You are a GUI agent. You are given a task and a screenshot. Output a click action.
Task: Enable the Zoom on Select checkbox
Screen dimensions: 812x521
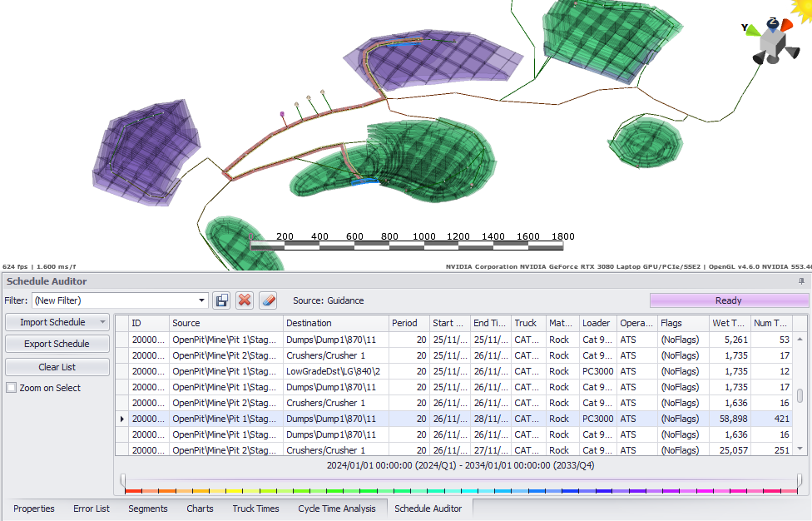click(11, 388)
